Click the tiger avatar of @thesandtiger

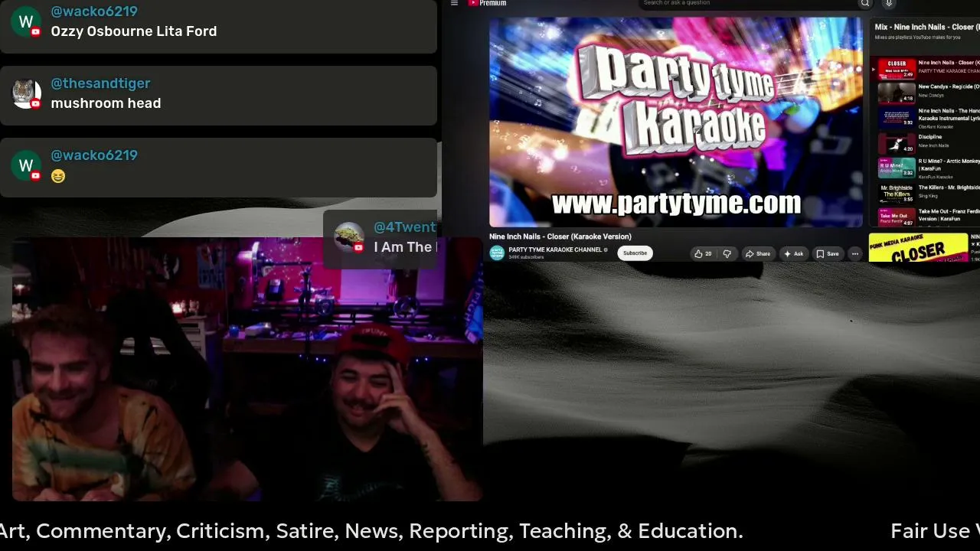pos(26,93)
